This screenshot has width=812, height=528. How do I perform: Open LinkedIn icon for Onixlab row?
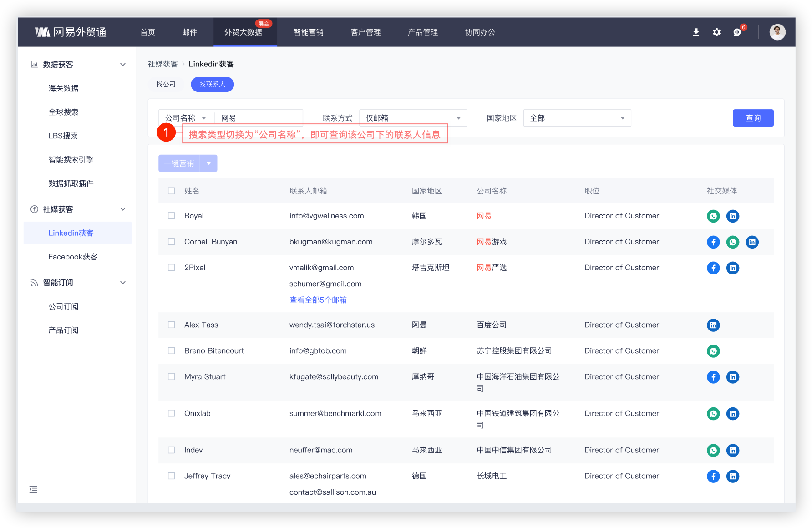733,414
